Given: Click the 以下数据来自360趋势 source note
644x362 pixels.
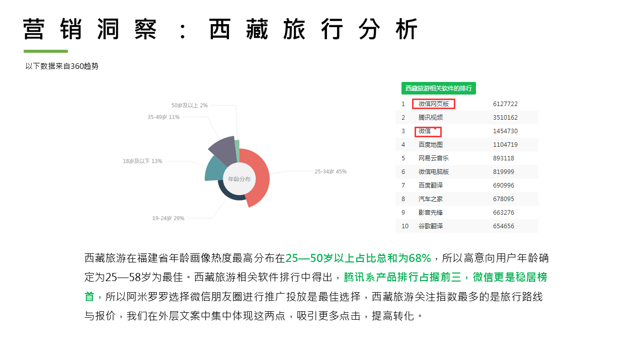Looking at the screenshot, I should pos(62,66).
